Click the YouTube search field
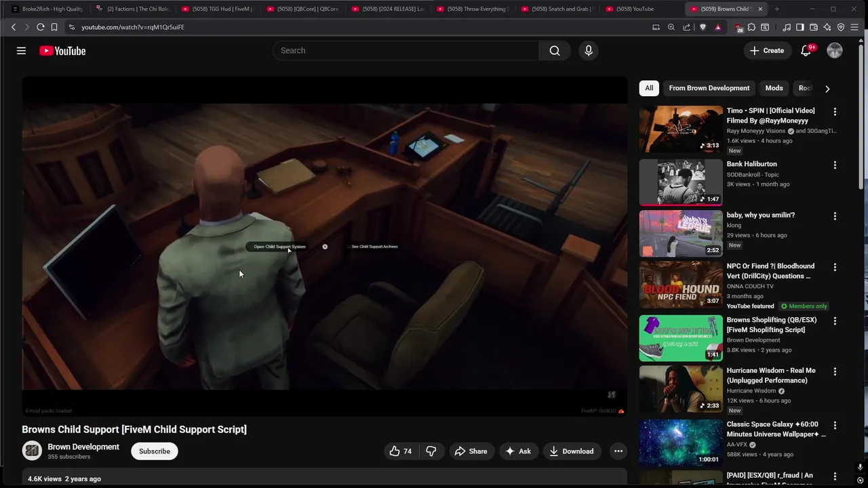 tap(406, 51)
